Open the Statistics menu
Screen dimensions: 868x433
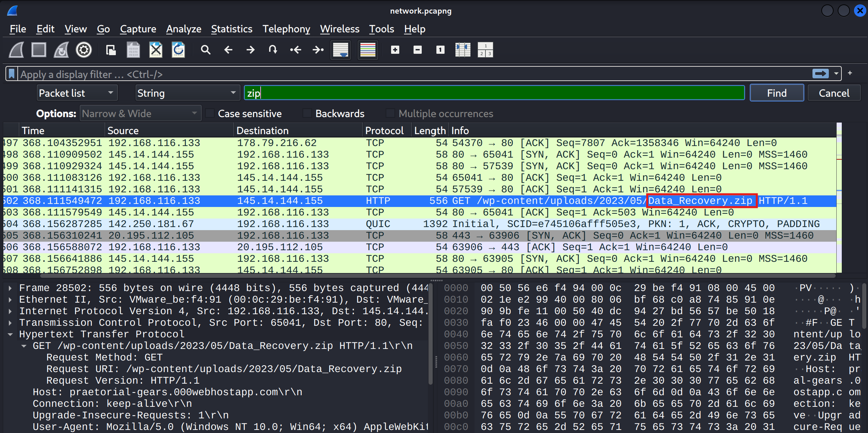tap(231, 29)
